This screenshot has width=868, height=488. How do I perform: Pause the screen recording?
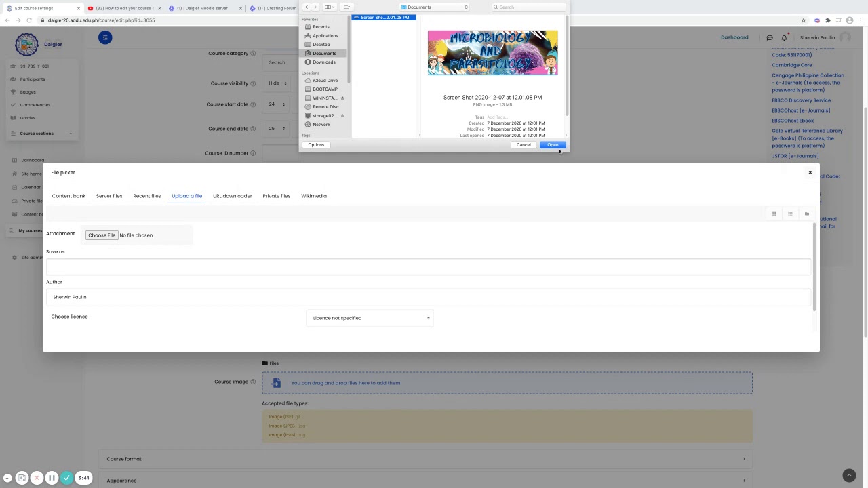[52, 478]
